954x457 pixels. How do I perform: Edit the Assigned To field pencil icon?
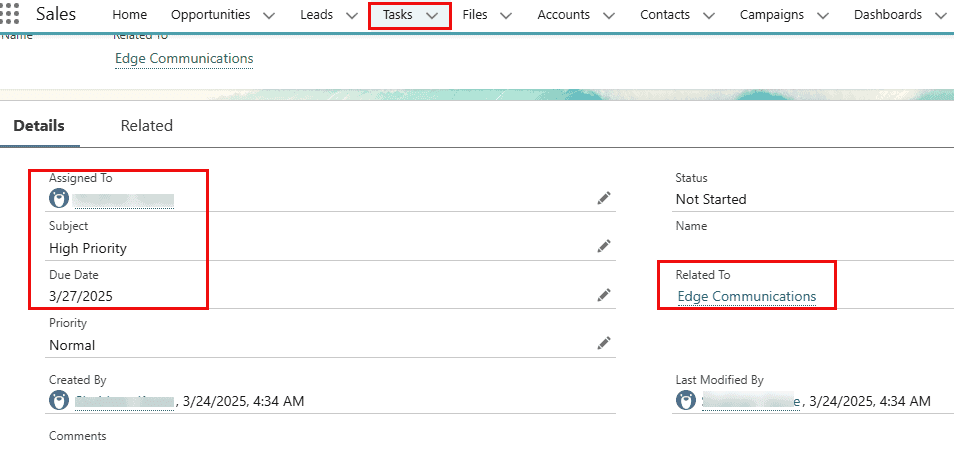click(x=604, y=198)
